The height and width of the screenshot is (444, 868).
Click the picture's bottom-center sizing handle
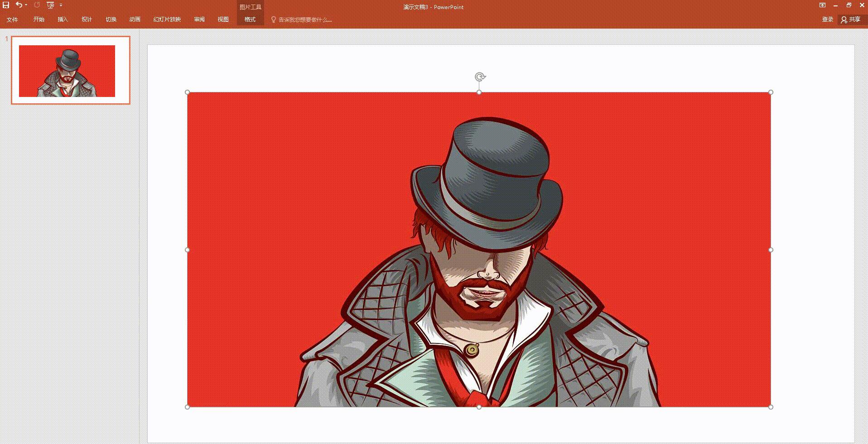point(479,407)
